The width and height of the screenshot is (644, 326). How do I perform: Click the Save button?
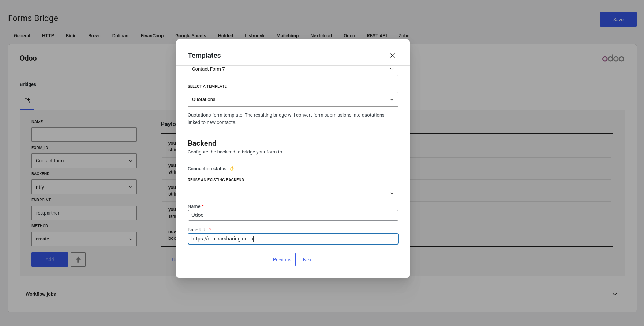(618, 19)
